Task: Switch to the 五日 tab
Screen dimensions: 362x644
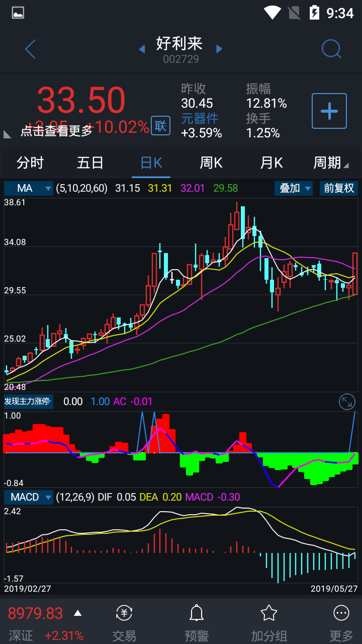Action: 90,163
